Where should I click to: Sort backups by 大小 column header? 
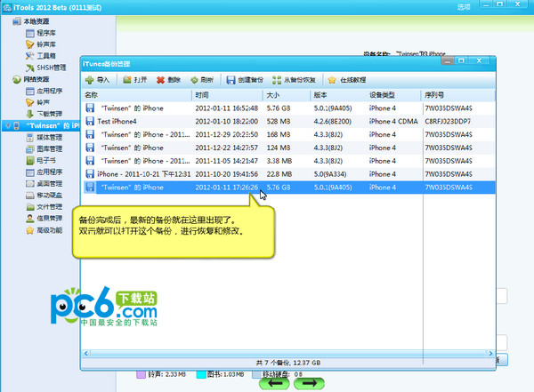coord(287,95)
